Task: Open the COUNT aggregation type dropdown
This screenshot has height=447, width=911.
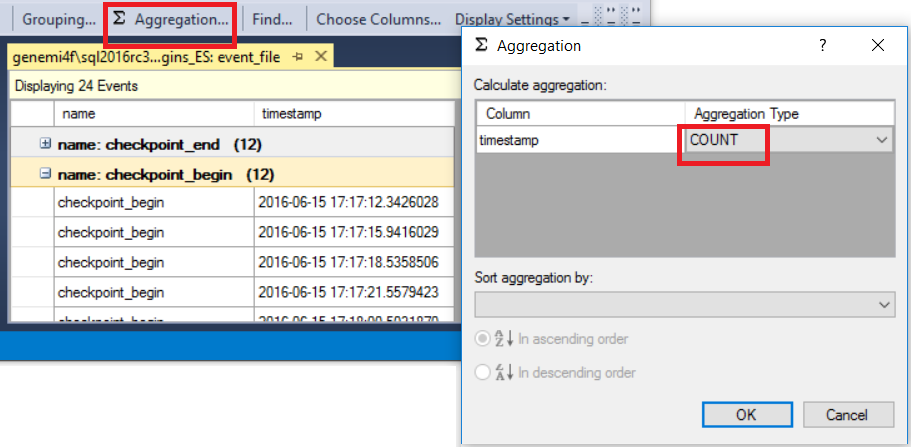Action: (789, 140)
